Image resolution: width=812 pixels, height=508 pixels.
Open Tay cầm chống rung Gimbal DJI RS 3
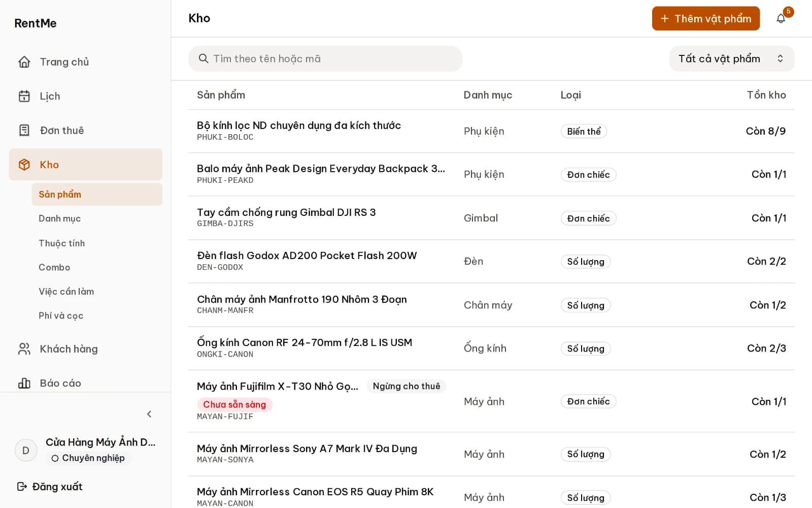click(491, 218)
